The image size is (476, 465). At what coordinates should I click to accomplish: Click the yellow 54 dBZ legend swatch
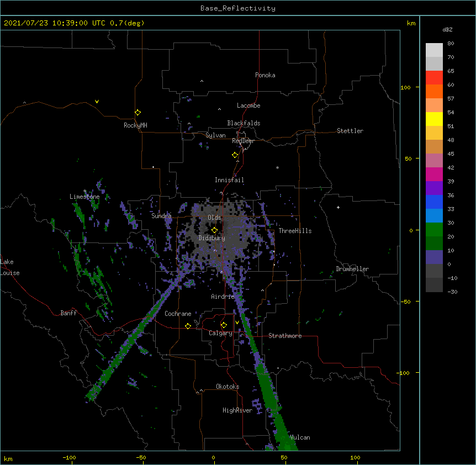tap(434, 119)
